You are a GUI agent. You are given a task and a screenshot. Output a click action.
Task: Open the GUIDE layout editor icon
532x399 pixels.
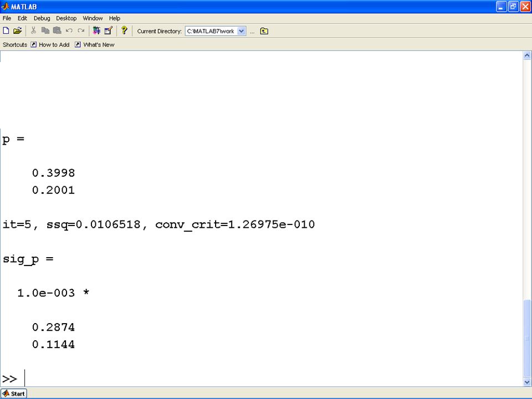pyautogui.click(x=108, y=31)
